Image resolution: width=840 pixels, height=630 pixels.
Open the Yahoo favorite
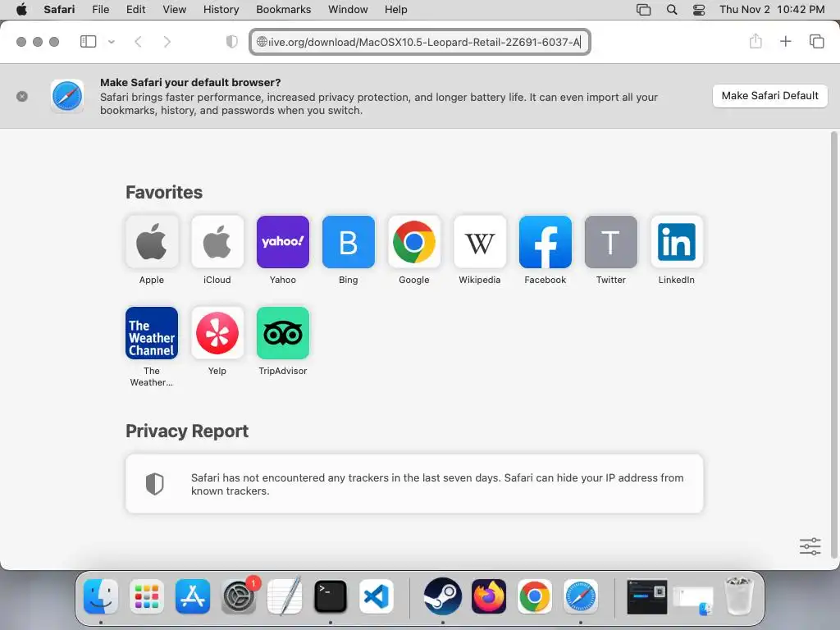click(283, 242)
